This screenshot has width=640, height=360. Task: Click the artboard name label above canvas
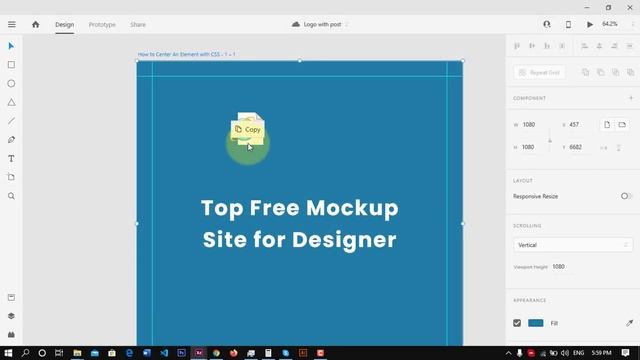coord(187,54)
